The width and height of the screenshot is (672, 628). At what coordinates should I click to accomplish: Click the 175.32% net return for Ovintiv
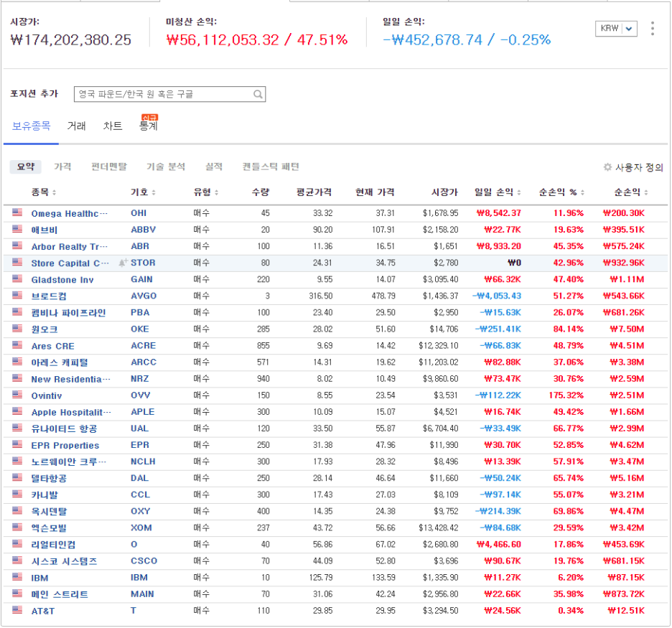click(x=566, y=395)
